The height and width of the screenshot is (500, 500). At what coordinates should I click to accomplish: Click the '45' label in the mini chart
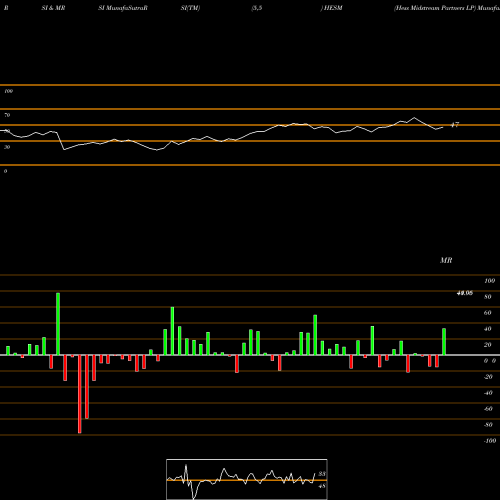322,486
